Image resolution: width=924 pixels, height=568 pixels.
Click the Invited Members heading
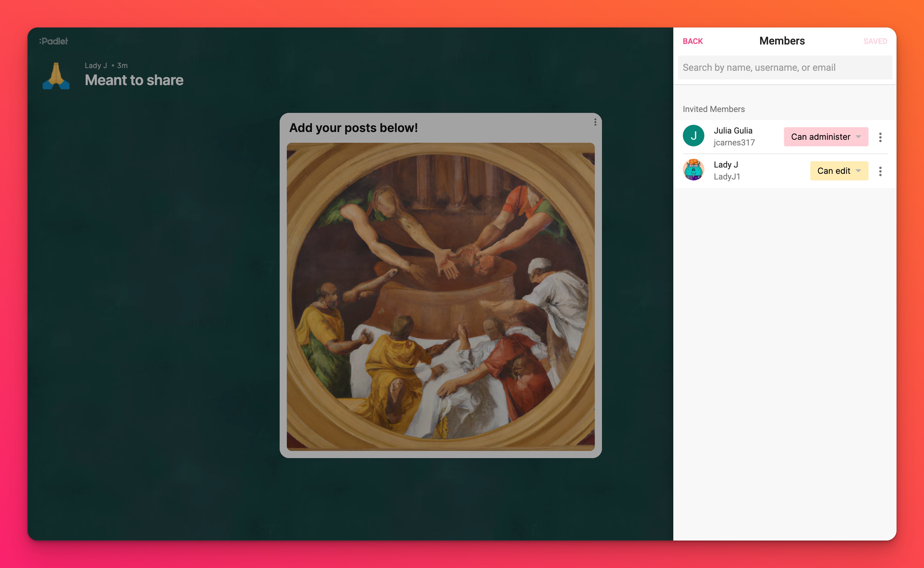click(713, 109)
